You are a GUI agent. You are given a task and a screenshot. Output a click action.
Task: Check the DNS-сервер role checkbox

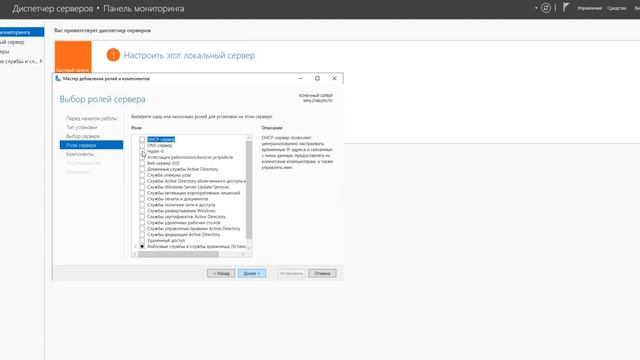tap(142, 145)
